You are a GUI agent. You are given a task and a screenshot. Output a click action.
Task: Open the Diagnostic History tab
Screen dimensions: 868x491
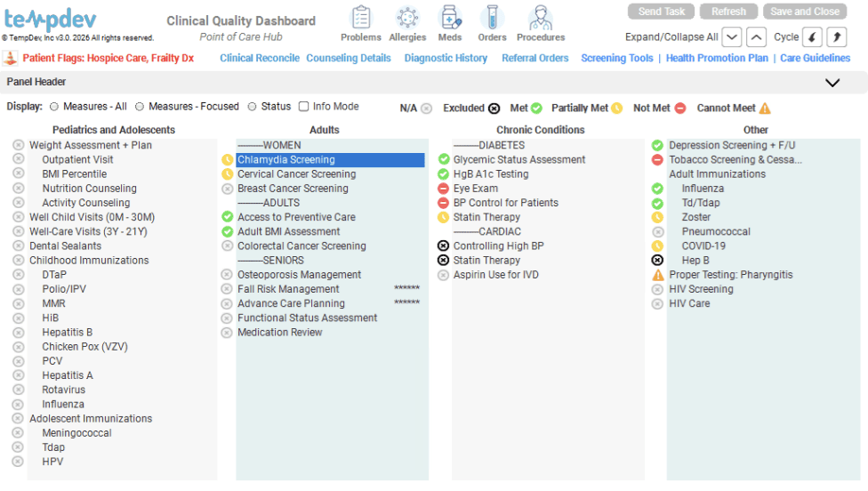[446, 58]
